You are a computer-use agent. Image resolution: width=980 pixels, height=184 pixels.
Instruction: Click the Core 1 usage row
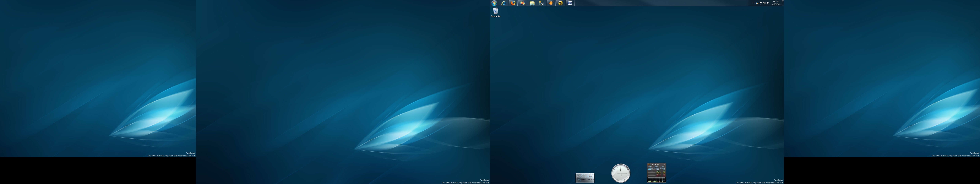[x=657, y=171]
